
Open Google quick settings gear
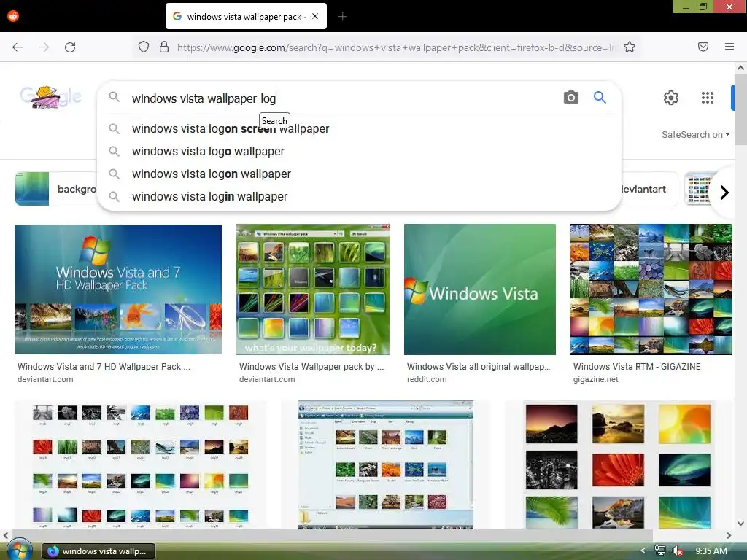671,98
